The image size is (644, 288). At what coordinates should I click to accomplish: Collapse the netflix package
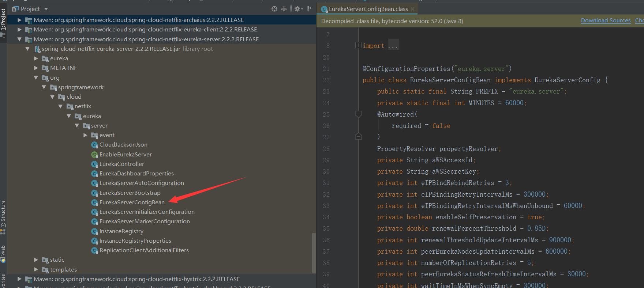(x=60, y=106)
